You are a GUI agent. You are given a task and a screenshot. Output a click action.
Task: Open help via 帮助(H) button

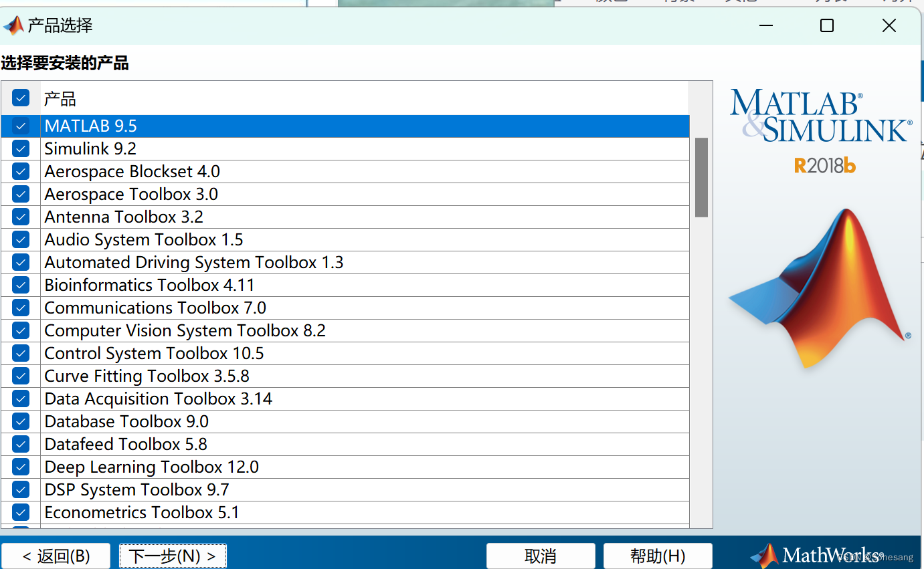658,556
